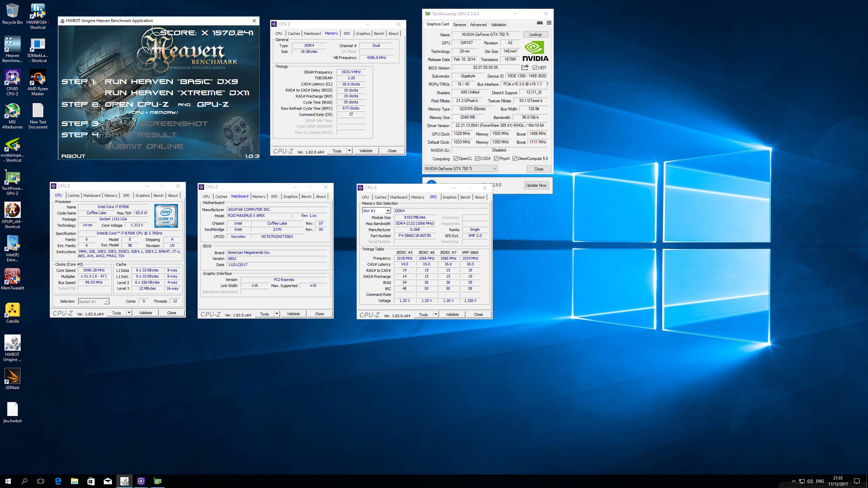Select the Heaven Benchmark desktop icon
The image size is (868, 488).
coord(13,49)
